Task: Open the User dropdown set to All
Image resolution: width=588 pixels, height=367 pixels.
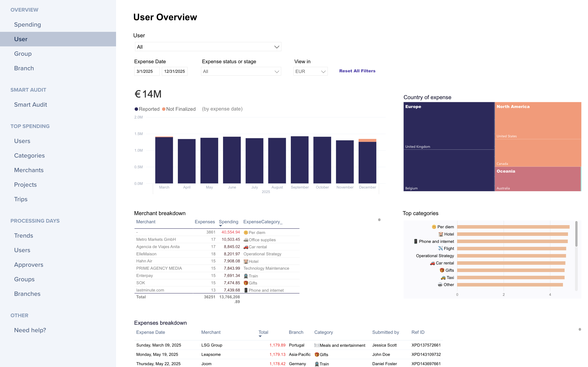Action: [x=208, y=47]
